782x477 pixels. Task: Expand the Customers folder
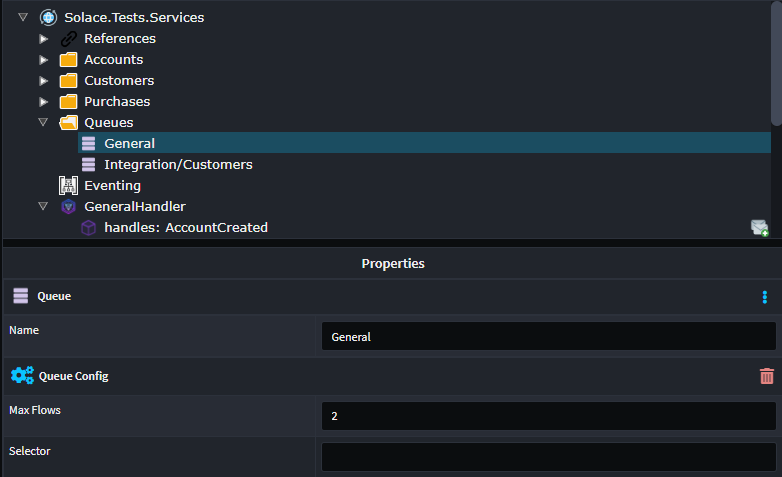click(43, 80)
